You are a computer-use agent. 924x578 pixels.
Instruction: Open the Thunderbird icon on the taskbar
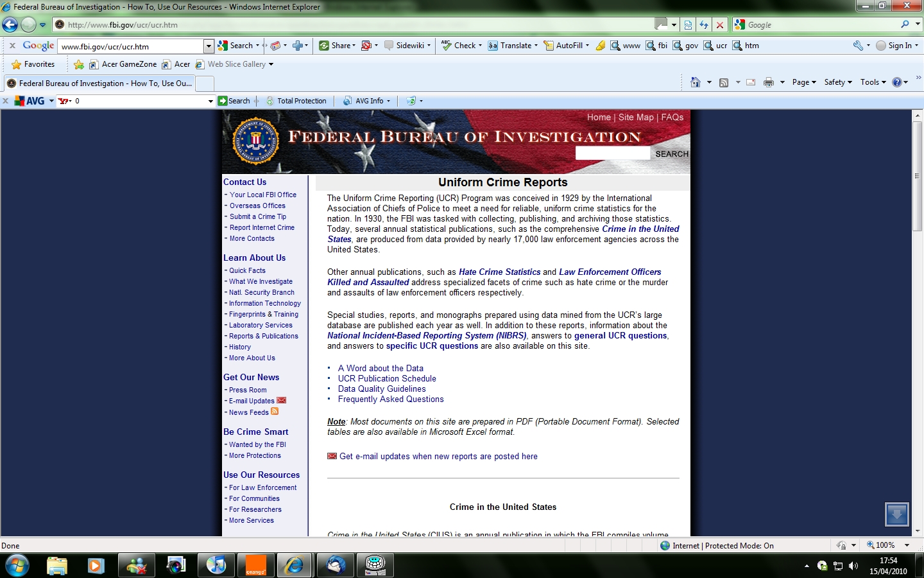(336, 566)
